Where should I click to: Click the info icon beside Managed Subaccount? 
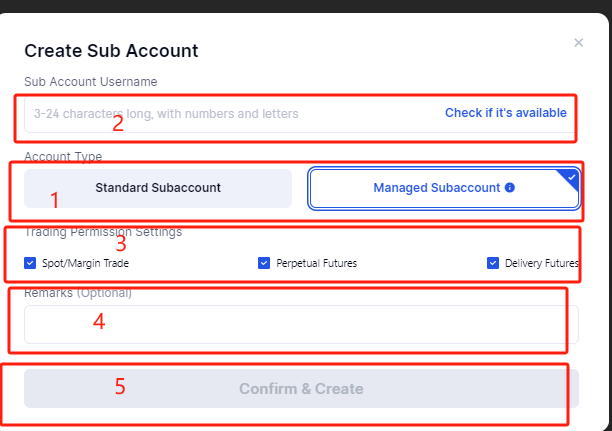510,187
